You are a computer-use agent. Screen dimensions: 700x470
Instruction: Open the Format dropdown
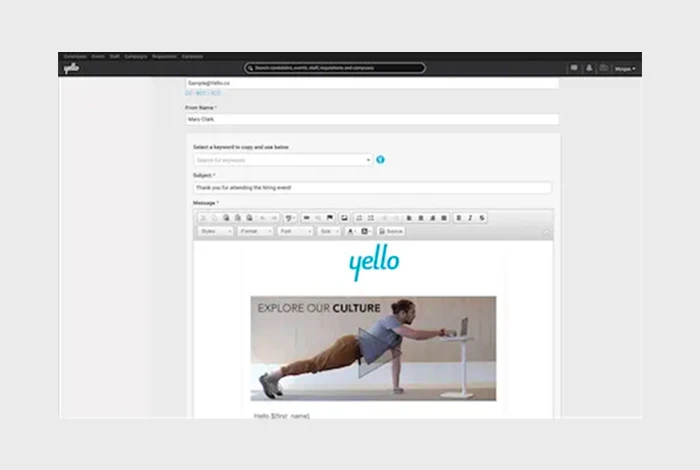(255, 231)
